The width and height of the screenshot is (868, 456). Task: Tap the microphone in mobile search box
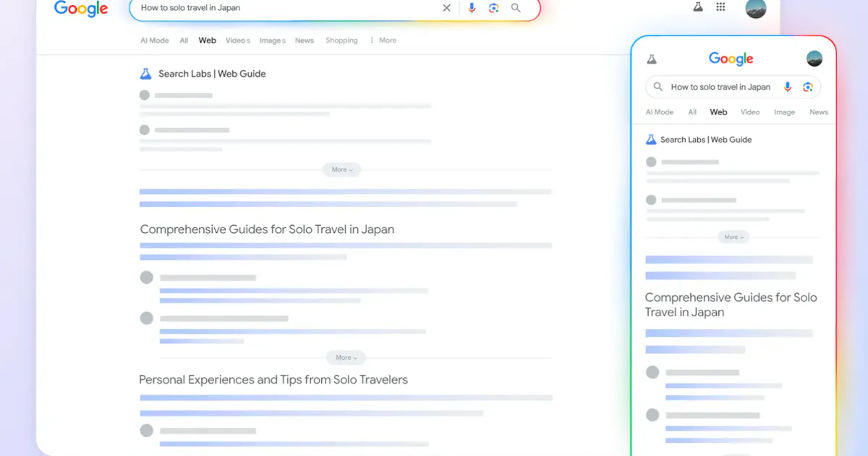tap(788, 87)
